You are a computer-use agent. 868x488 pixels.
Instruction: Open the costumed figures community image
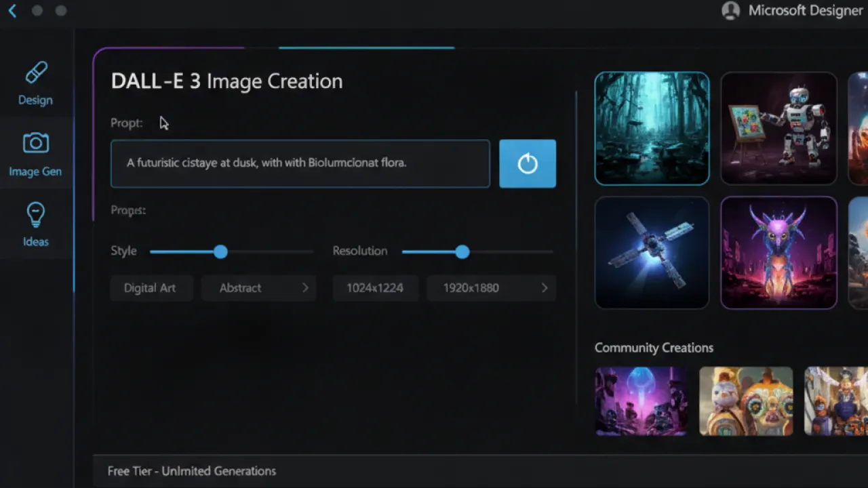[x=836, y=401]
